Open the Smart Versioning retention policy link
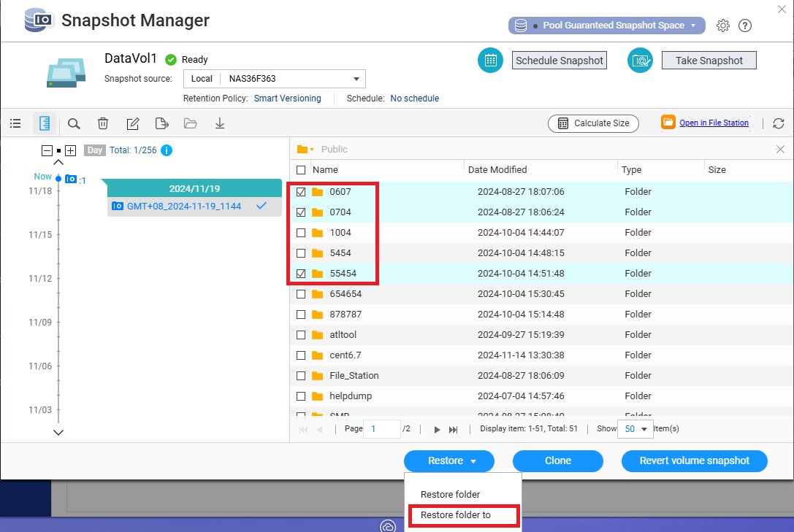 [287, 99]
